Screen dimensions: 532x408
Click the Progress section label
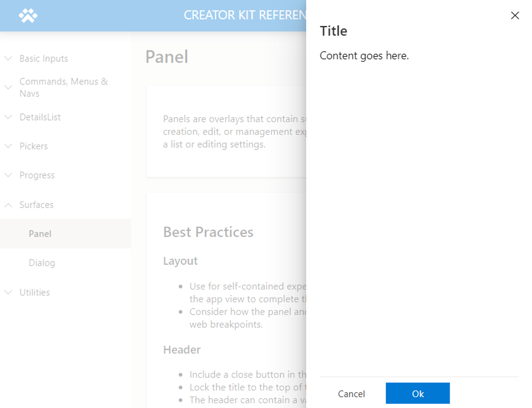[x=37, y=175]
